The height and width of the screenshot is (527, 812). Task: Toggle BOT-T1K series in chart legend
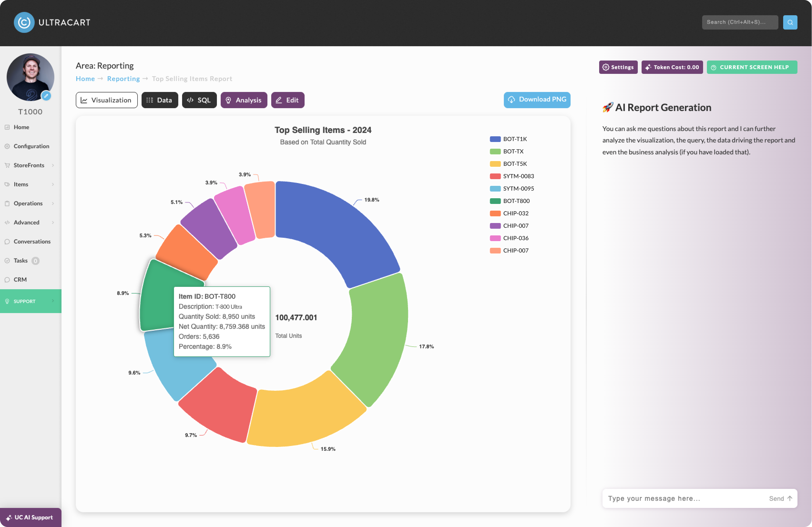point(508,139)
